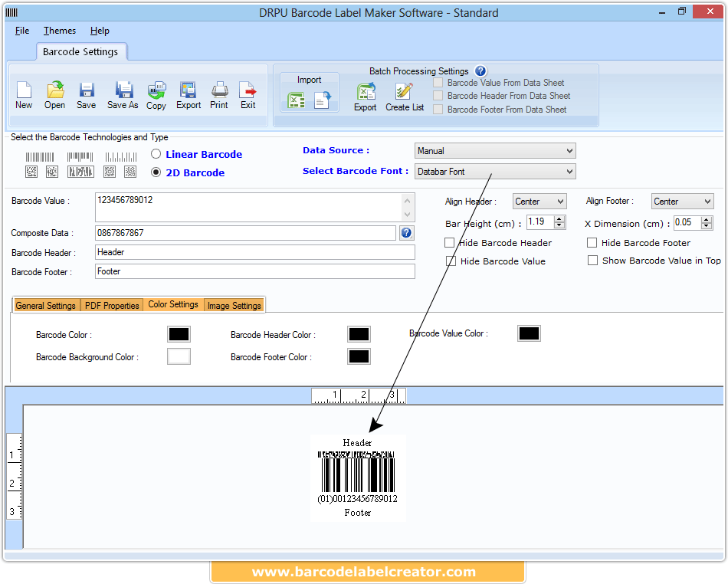Image resolution: width=728 pixels, height=584 pixels.
Task: Select the second linear barcode sample icon
Action: click(x=80, y=157)
